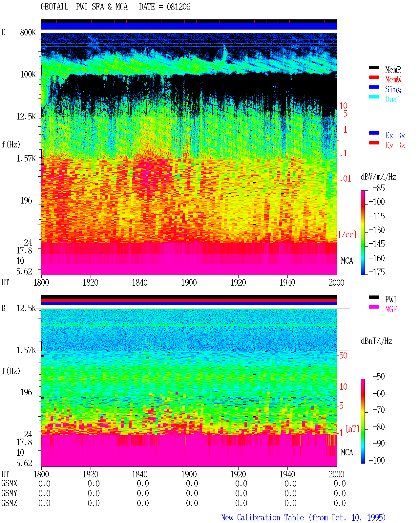Click the 1900 time tick under the E panel

point(189,283)
